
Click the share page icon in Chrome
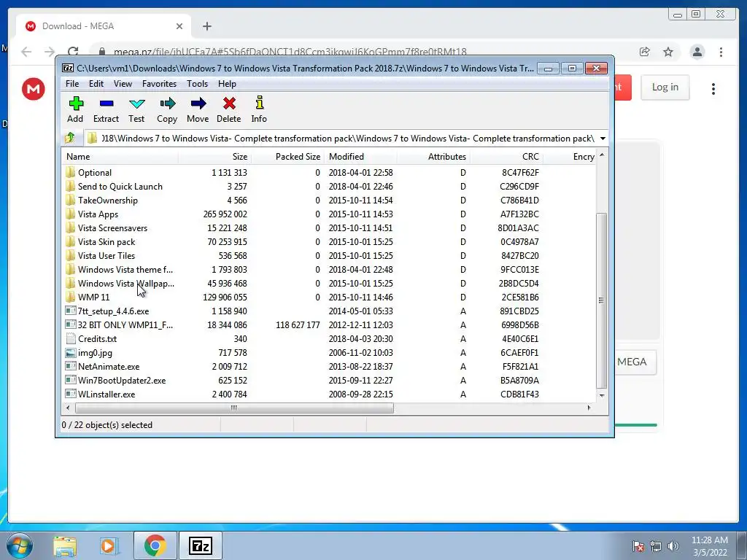click(645, 52)
